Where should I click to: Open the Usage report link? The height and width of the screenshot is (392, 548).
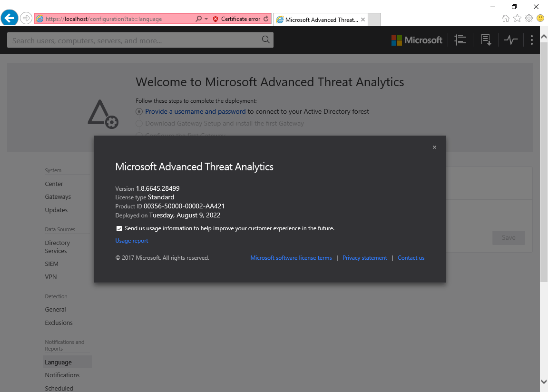point(132,241)
